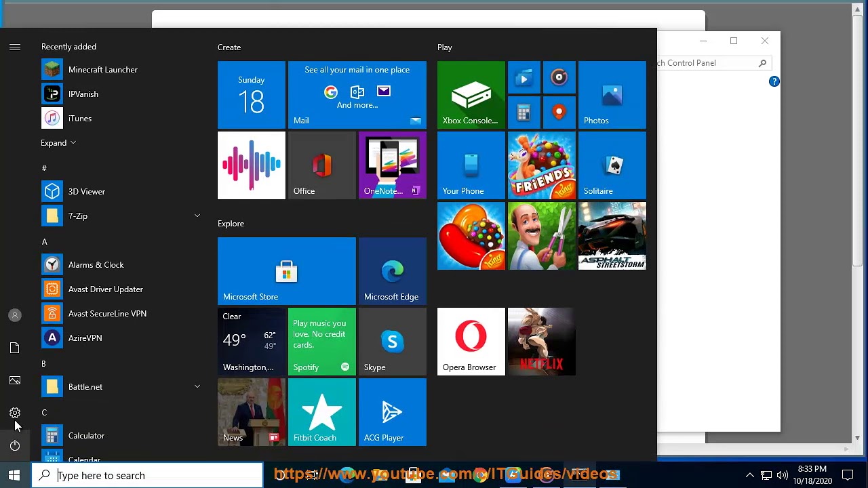This screenshot has width=868, height=488.
Task: Launch the Gardenscapes gardener tile
Action: [x=542, y=236]
